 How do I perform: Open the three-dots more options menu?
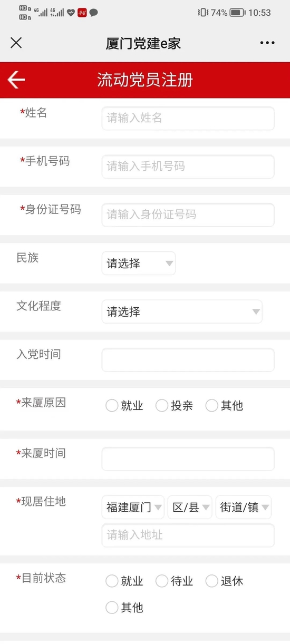(x=267, y=43)
